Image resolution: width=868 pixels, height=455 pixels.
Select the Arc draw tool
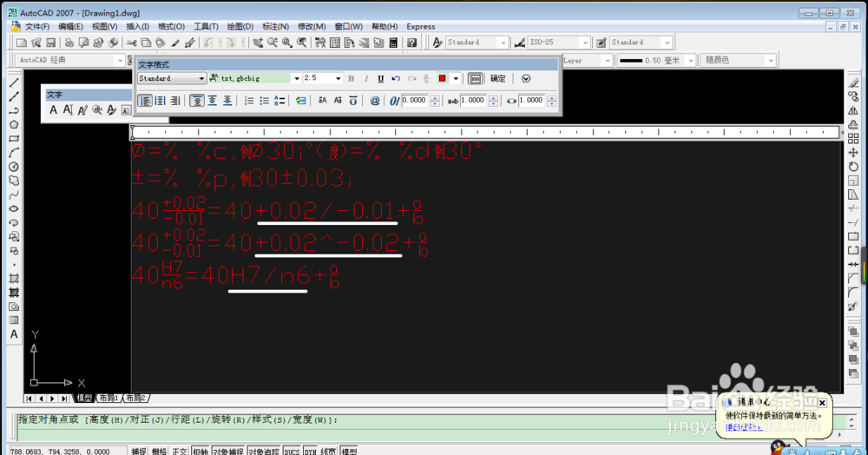point(14,153)
